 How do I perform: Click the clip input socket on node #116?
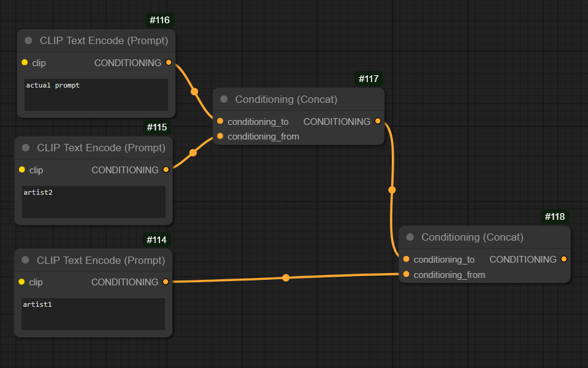point(25,62)
